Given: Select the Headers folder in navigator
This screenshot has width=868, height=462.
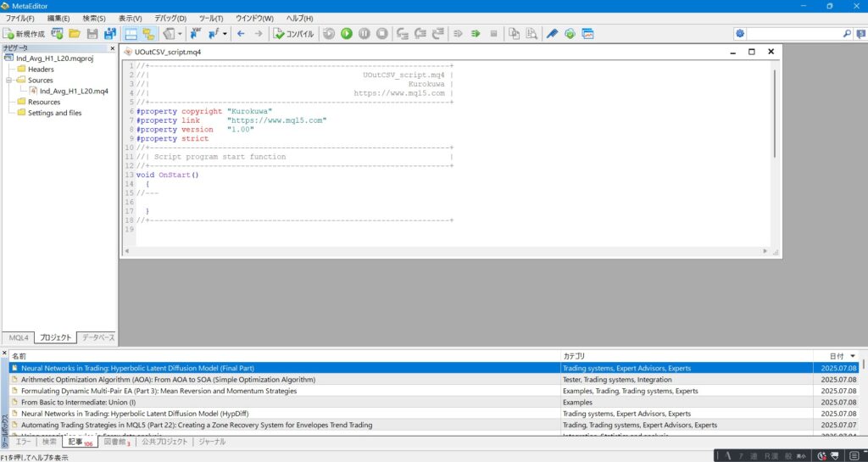Looking at the screenshot, I should point(41,70).
